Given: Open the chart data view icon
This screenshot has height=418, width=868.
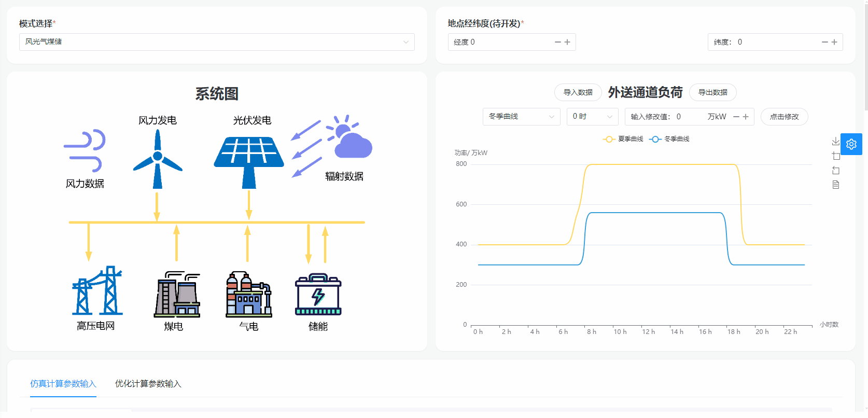Looking at the screenshot, I should (x=835, y=185).
